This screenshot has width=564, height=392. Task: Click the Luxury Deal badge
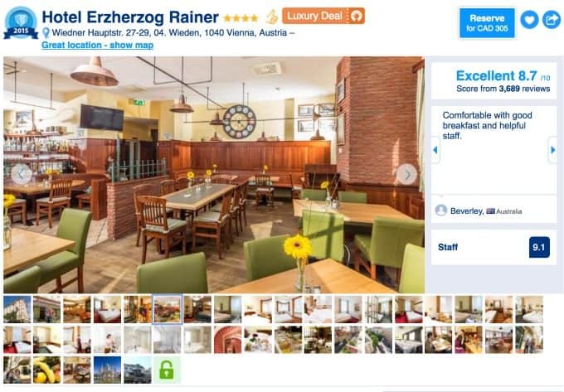pos(323,17)
